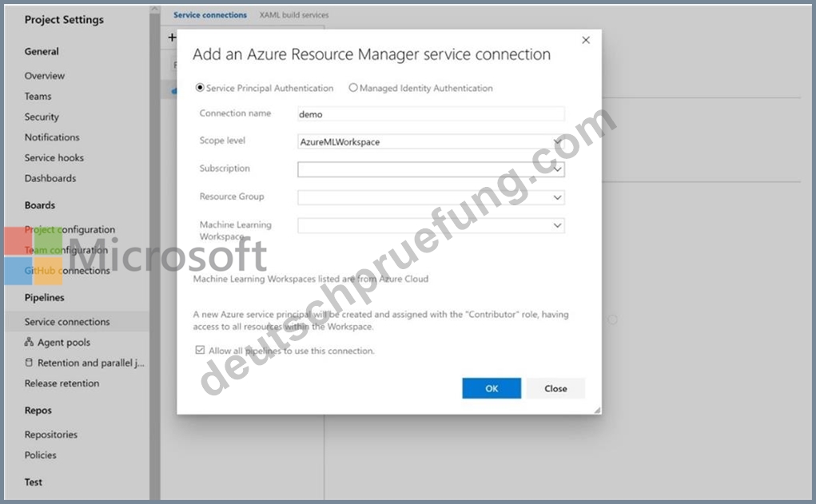Expand the Subscription dropdown
Screen dimensions: 816x504
point(431,169)
